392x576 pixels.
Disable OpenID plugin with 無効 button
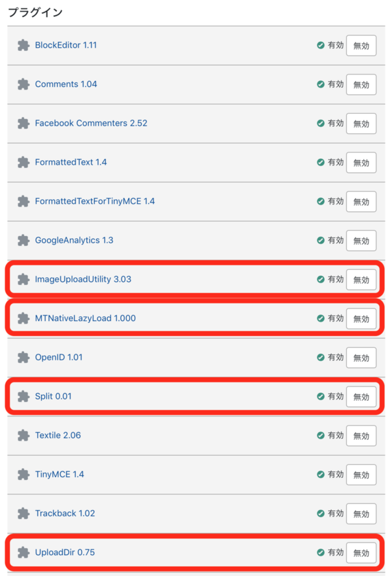pos(361,358)
